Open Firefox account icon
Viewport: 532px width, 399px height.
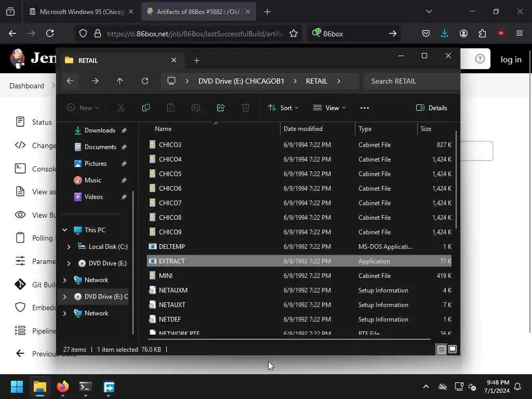pos(463,33)
